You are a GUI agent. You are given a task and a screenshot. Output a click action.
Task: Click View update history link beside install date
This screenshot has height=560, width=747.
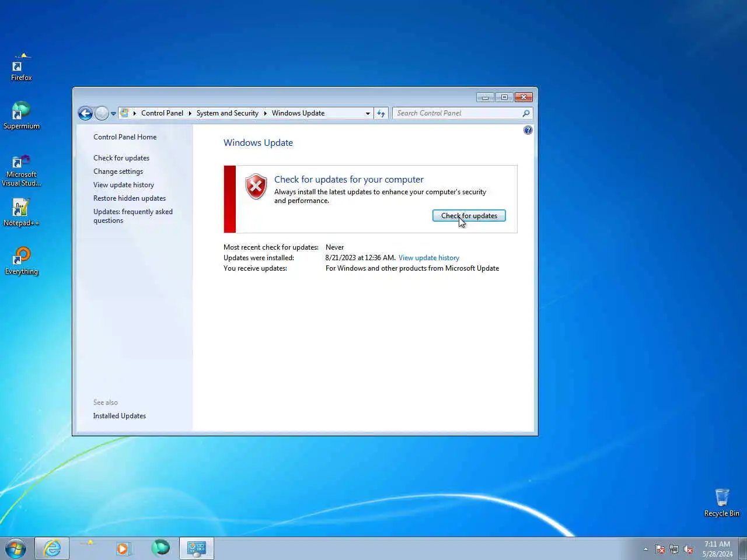coord(429,258)
